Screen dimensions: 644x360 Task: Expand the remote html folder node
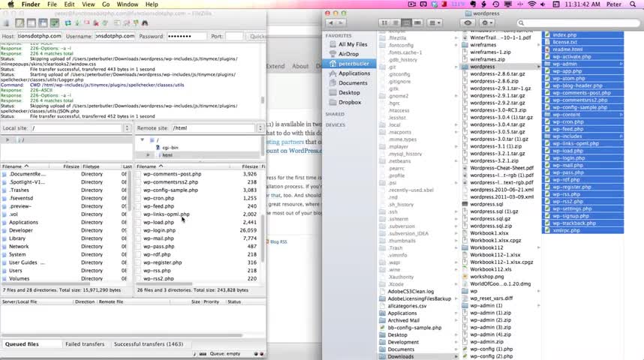pos(149,155)
